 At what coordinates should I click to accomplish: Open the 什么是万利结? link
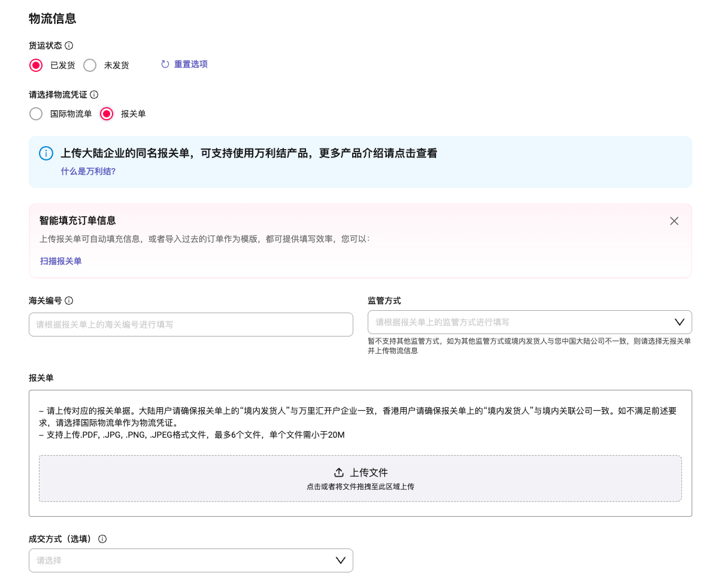(x=88, y=171)
